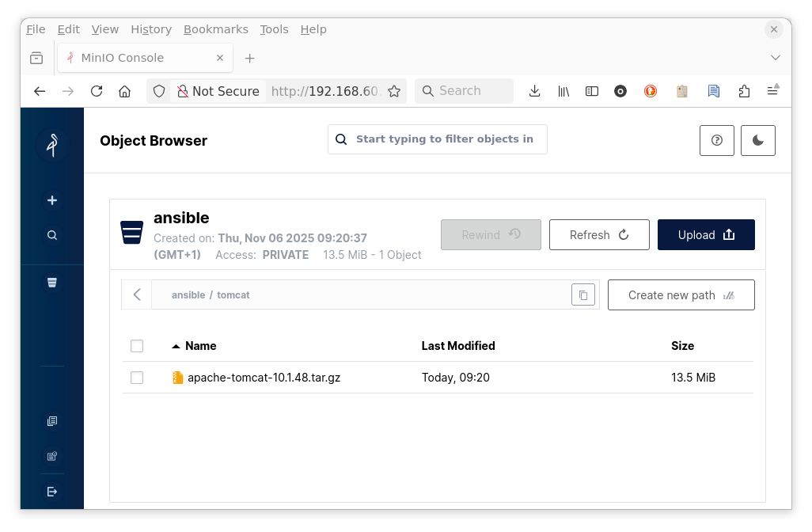812x532 pixels.
Task: Click the Create new path button
Action: pyautogui.click(x=681, y=295)
